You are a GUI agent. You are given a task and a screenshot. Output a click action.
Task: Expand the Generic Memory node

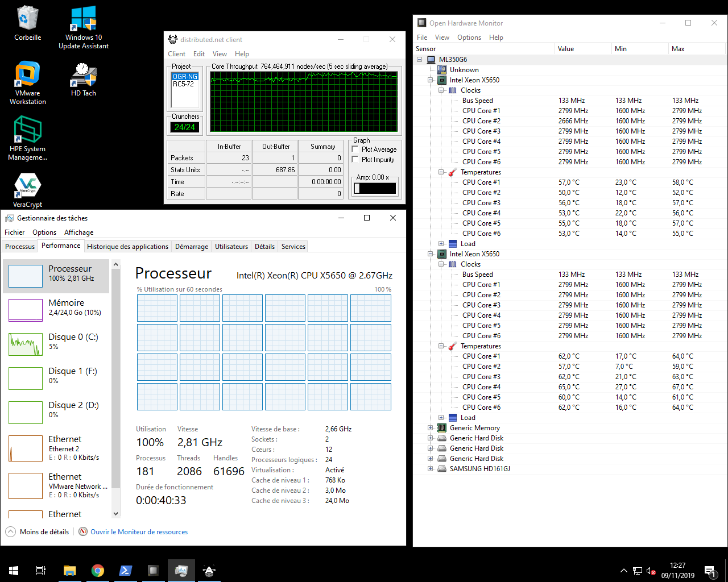(x=430, y=428)
